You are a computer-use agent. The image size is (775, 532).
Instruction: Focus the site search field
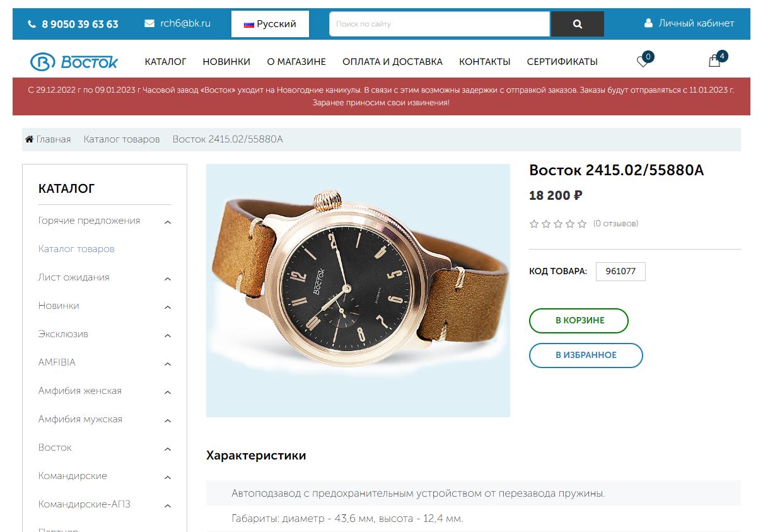point(440,24)
